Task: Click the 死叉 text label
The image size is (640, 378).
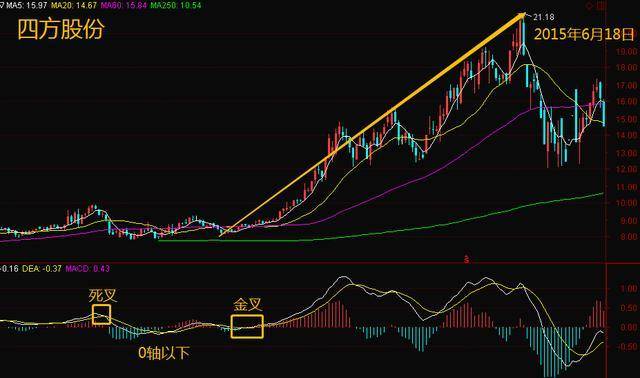Action: pyautogui.click(x=102, y=296)
